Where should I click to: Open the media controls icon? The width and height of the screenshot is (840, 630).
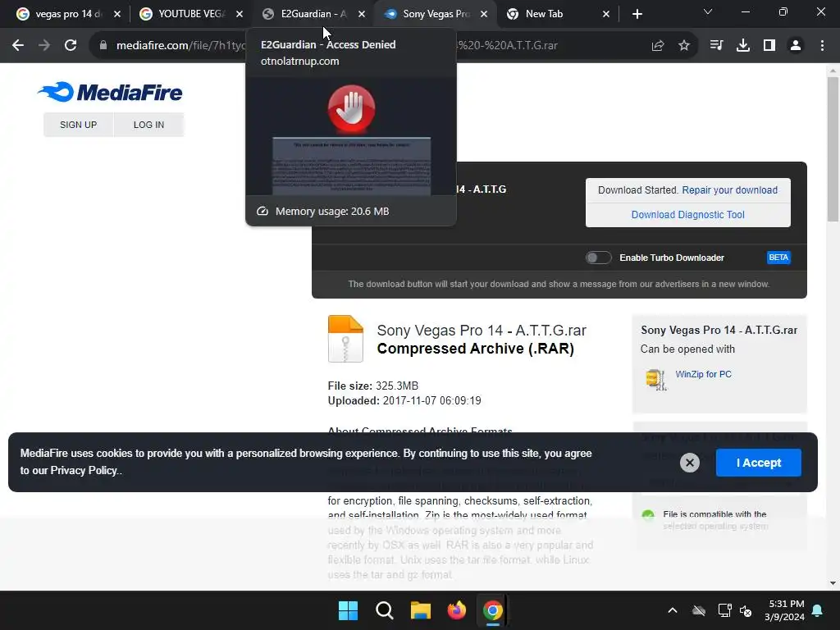[x=716, y=46]
